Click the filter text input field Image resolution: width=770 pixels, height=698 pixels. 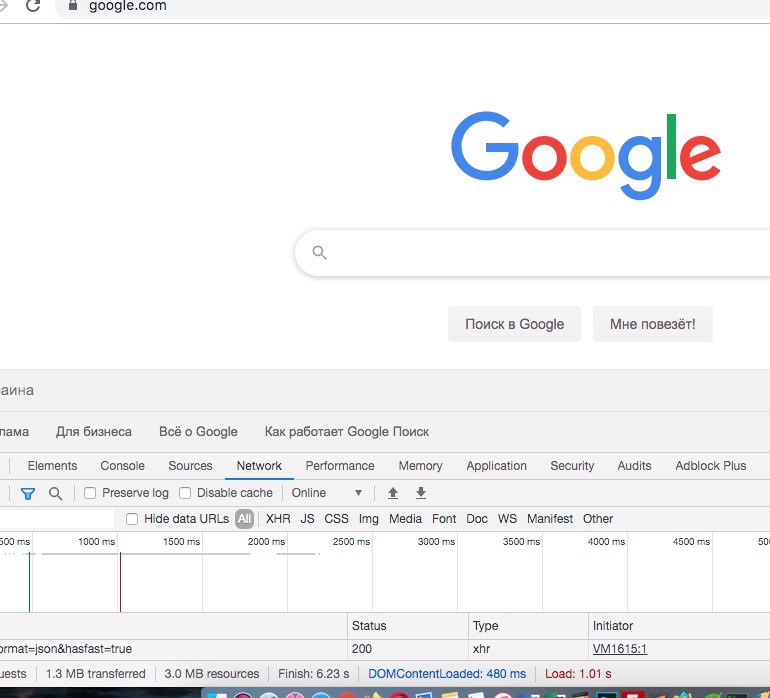pyautogui.click(x=56, y=519)
